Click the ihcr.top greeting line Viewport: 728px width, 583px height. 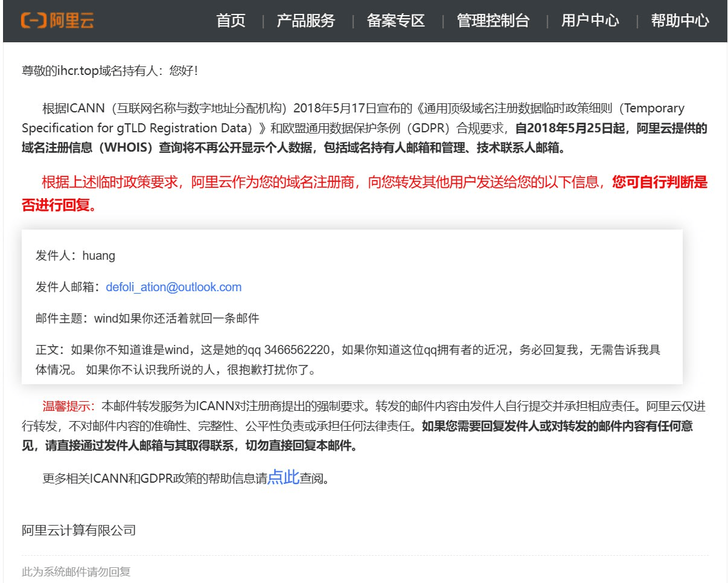tap(110, 71)
